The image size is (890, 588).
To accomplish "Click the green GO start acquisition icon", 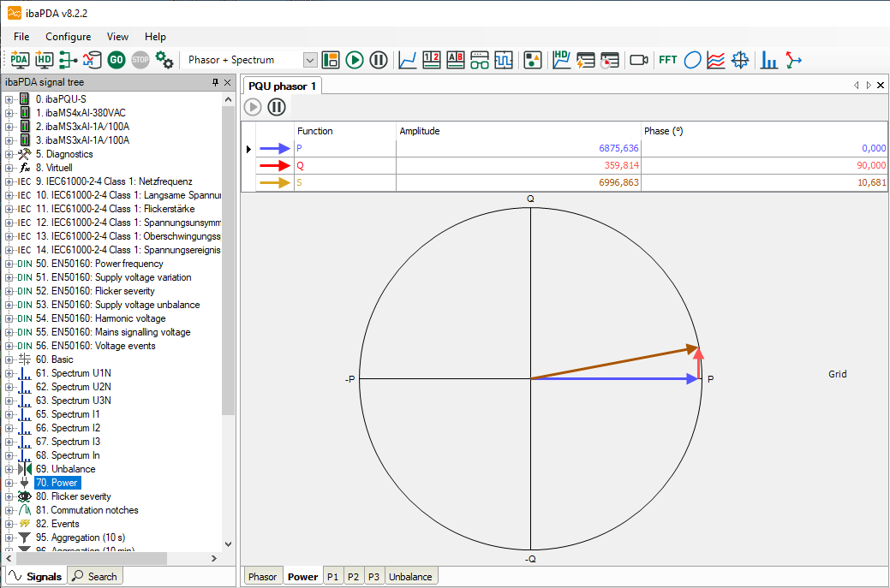I will pyautogui.click(x=116, y=60).
